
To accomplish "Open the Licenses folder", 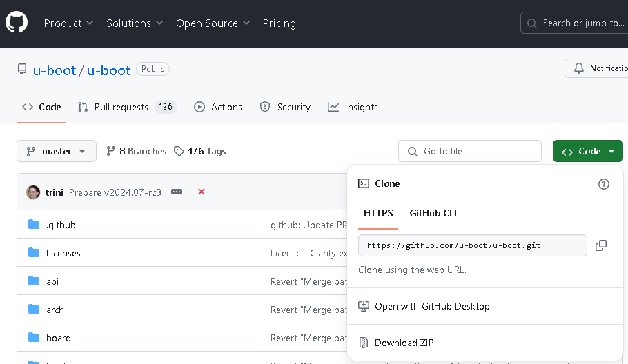I will [63, 253].
